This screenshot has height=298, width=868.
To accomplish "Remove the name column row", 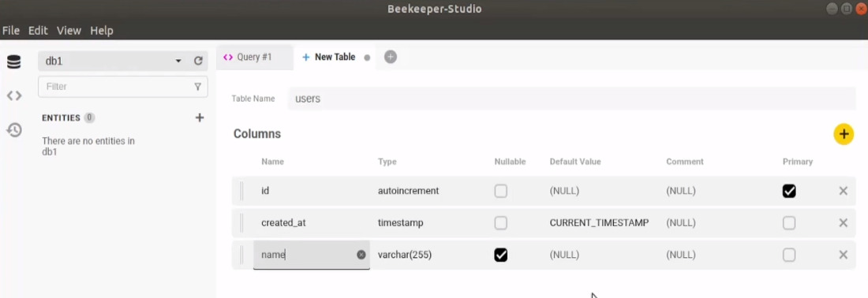I will point(843,255).
